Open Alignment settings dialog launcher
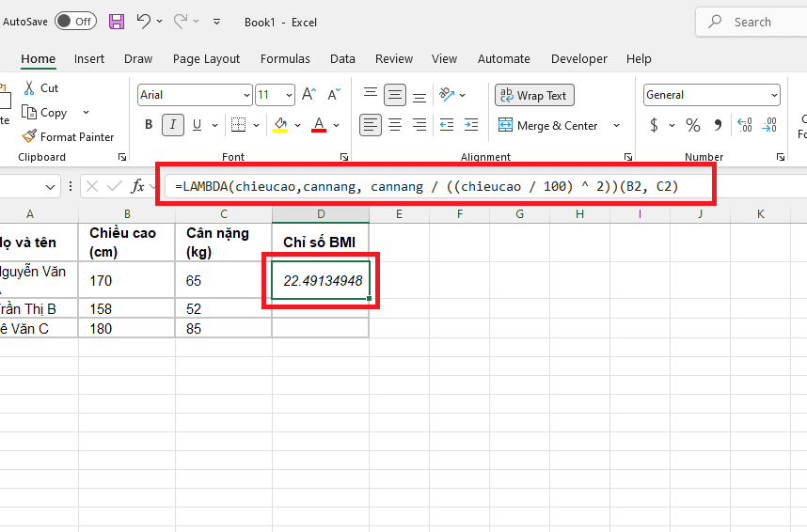 coord(628,157)
